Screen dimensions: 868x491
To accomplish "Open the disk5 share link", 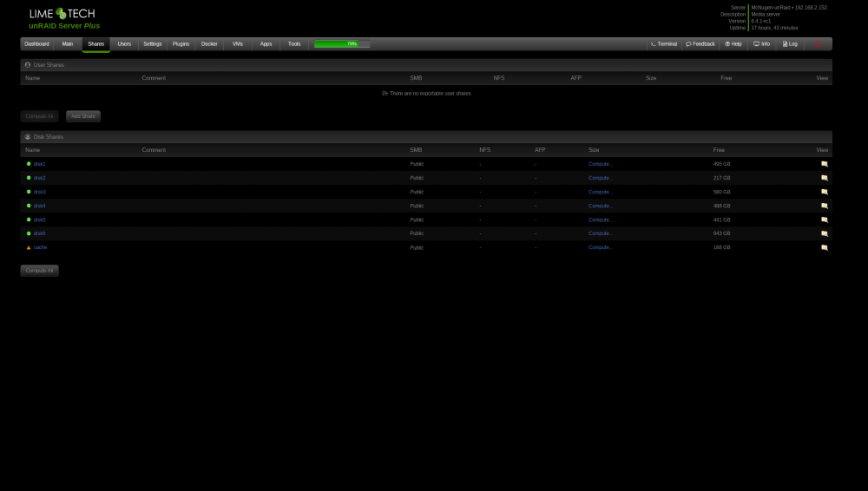I will pyautogui.click(x=39, y=219).
